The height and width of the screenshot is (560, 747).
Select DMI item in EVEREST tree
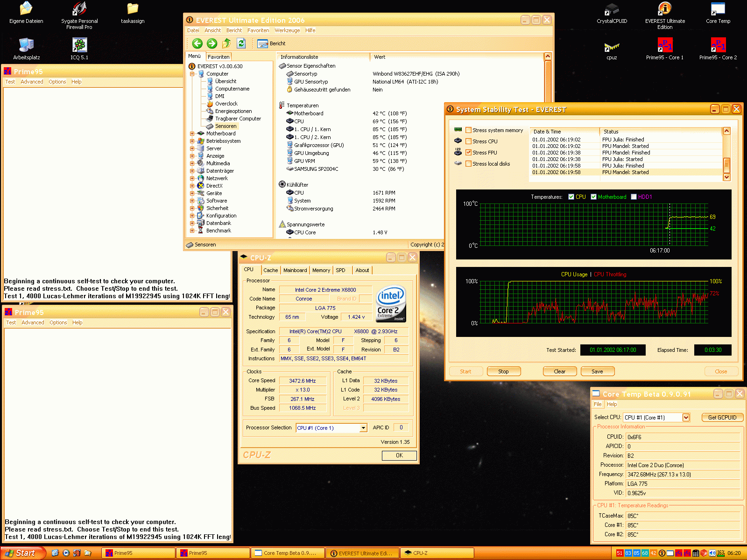(219, 96)
